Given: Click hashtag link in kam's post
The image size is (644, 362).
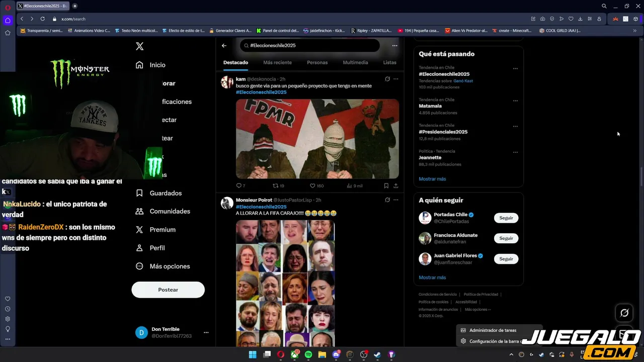Looking at the screenshot, I should [x=261, y=92].
